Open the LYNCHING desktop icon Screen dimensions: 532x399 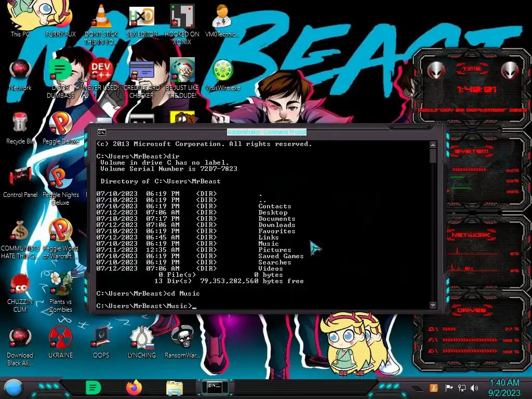(x=141, y=343)
